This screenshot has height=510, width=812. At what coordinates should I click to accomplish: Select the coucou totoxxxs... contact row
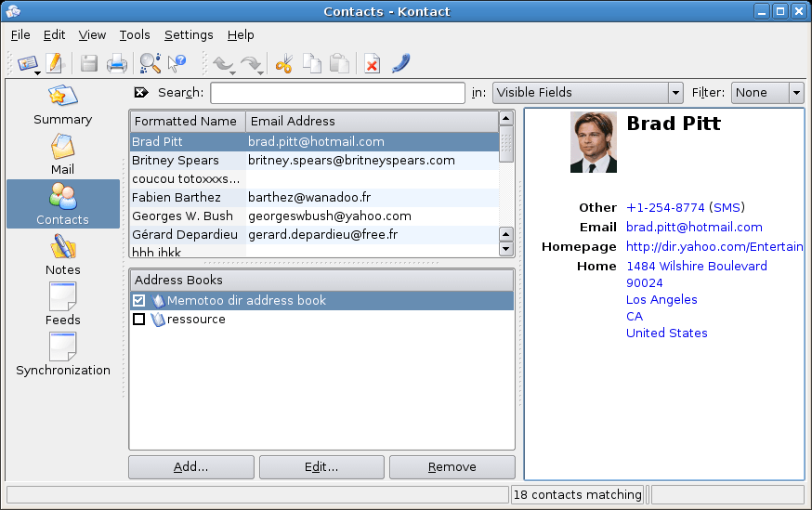coord(314,179)
